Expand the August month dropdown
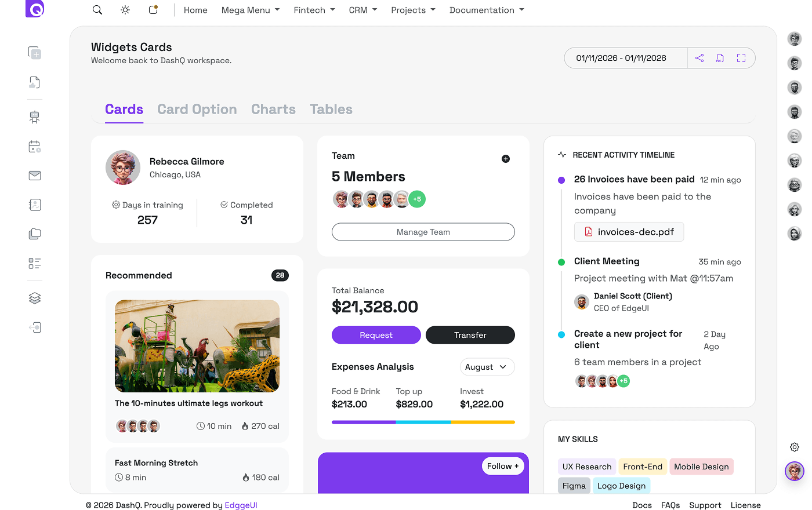Viewport: 812px width, 510px height. pos(487,366)
